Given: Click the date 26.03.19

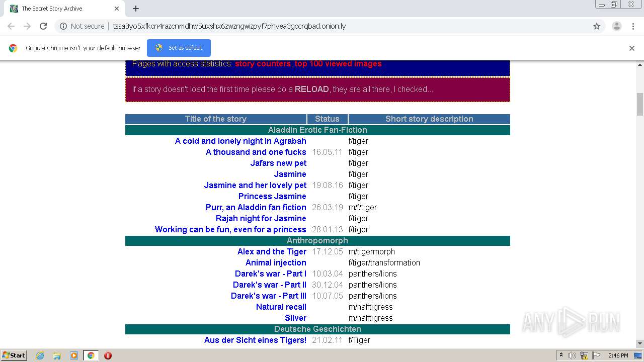Looking at the screenshot, I should (x=328, y=207).
